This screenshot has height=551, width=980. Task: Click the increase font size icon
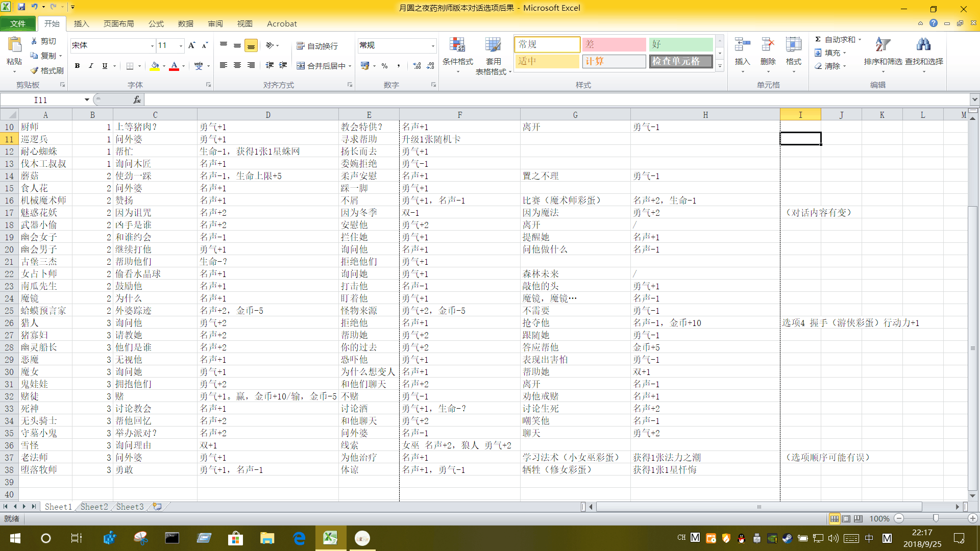tap(192, 45)
